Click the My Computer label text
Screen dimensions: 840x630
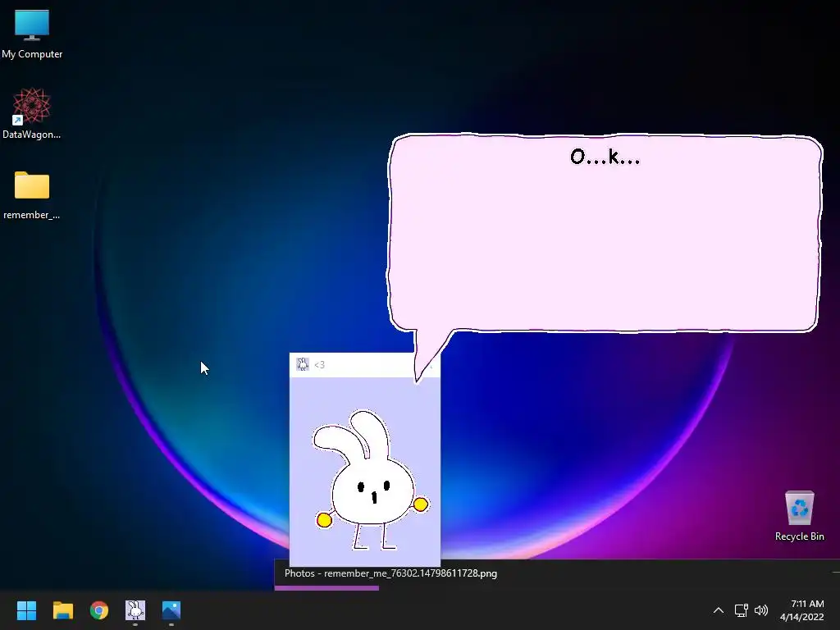(x=32, y=54)
